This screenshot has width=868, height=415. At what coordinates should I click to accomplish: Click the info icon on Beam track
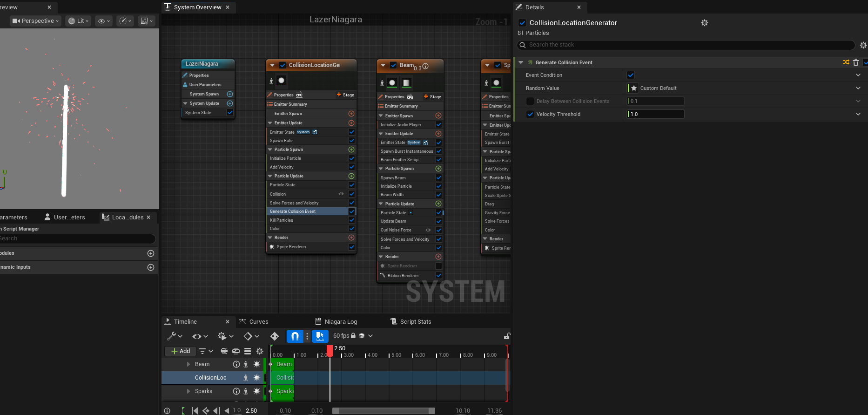[x=236, y=364]
